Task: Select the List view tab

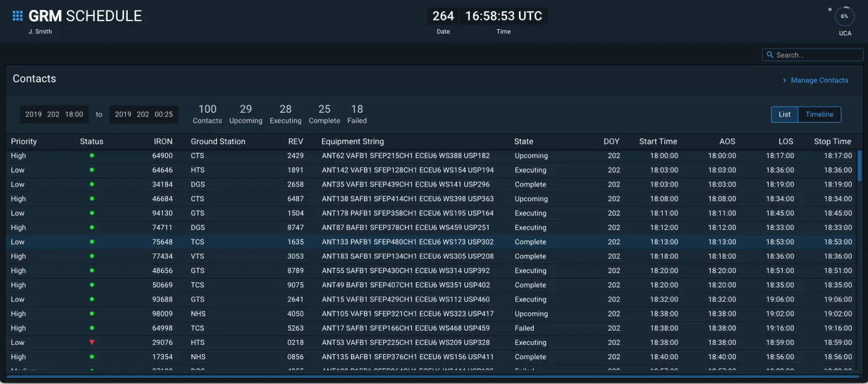Action: [x=784, y=114]
